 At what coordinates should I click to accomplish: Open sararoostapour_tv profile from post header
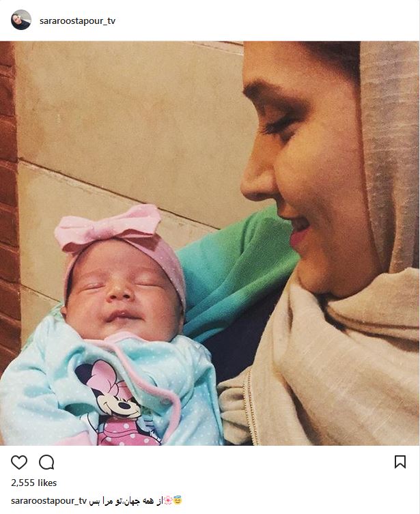77,21
